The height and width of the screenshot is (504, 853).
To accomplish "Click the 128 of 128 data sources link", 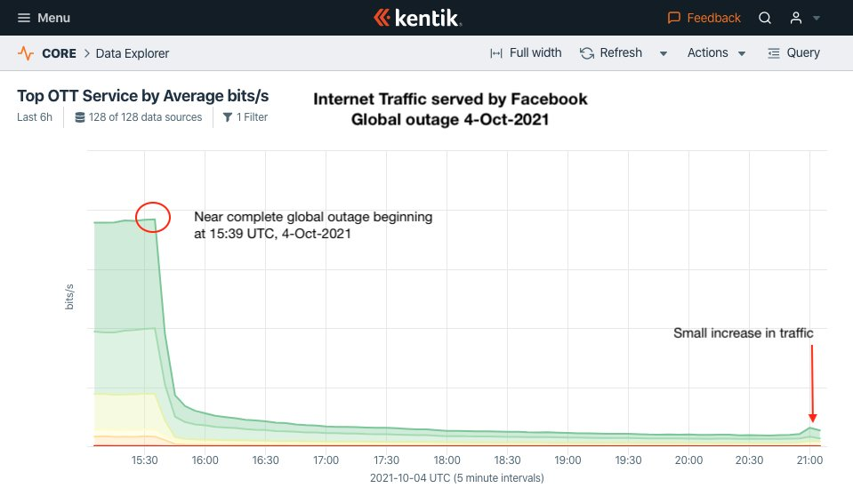I will pyautogui.click(x=145, y=117).
